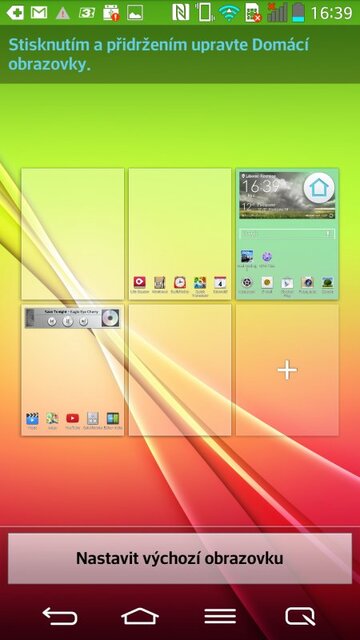Open the navigation bar Menu key
The height and width of the screenshot is (640, 360).
click(220, 616)
